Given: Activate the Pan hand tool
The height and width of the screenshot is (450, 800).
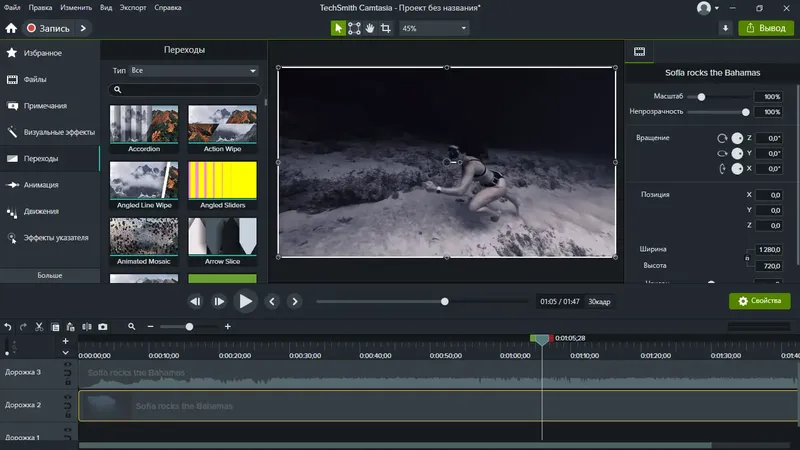Looking at the screenshot, I should coord(370,28).
